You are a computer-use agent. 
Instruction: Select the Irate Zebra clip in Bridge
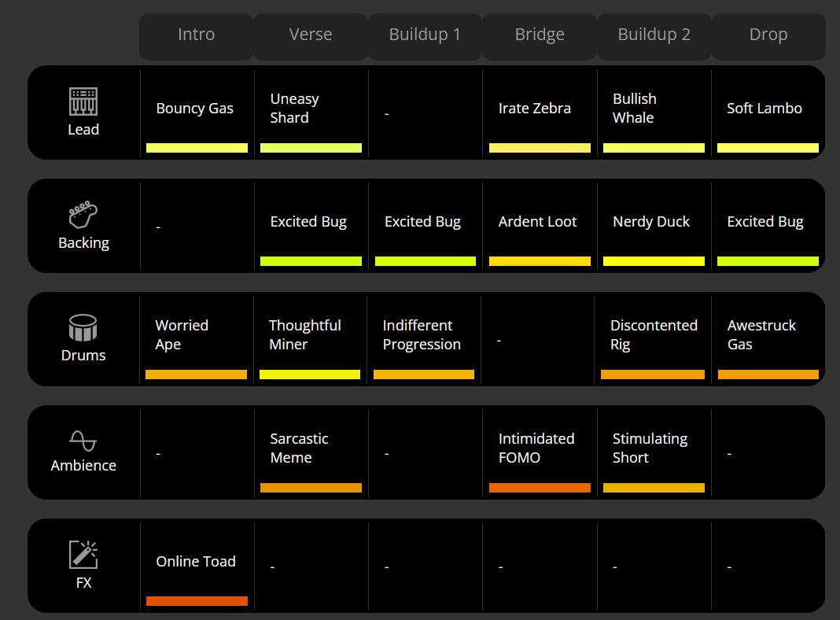click(x=535, y=109)
